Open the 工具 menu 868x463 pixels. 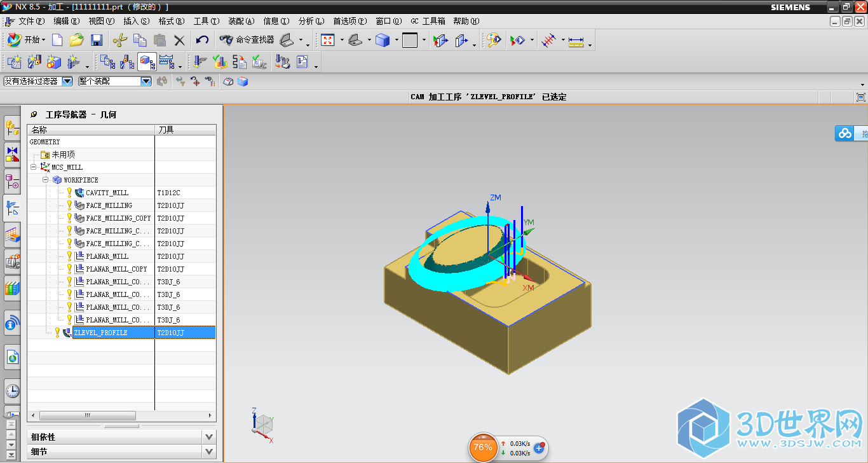207,21
